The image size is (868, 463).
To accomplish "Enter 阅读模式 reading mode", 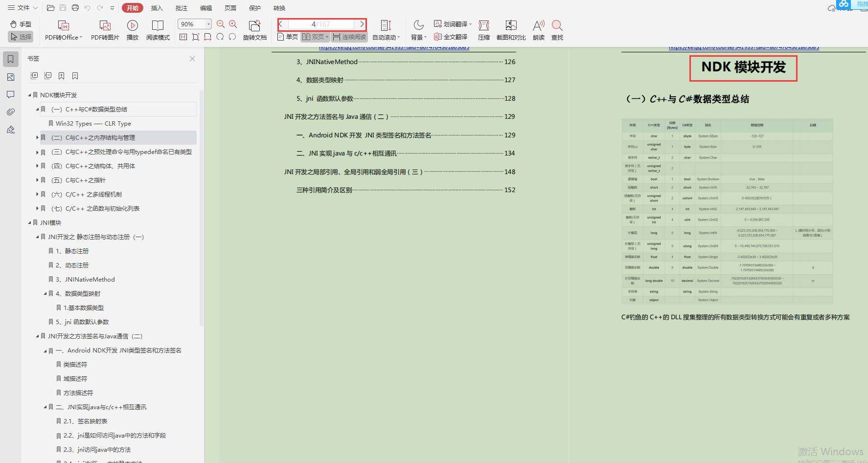I will 158,30.
